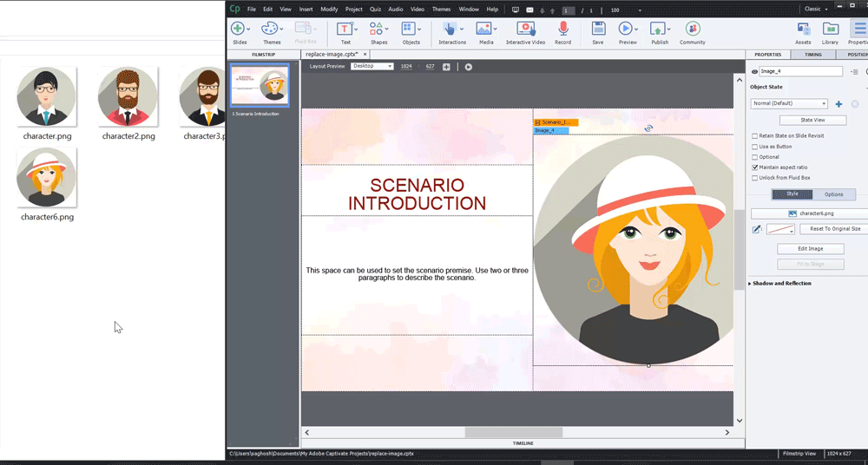Click the Objects toolbar icon
This screenshot has width=868, height=465.
pyautogui.click(x=408, y=29)
